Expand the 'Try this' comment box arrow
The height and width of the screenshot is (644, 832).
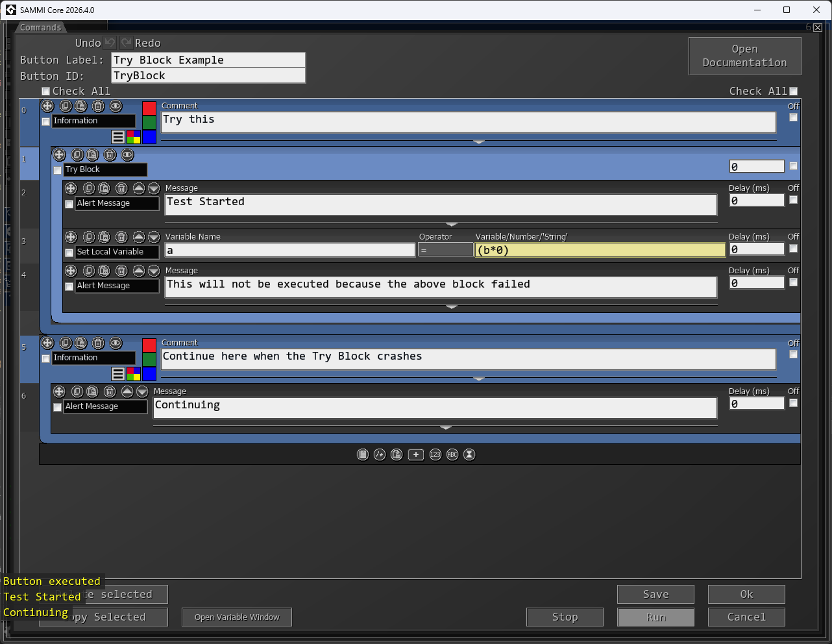point(479,142)
